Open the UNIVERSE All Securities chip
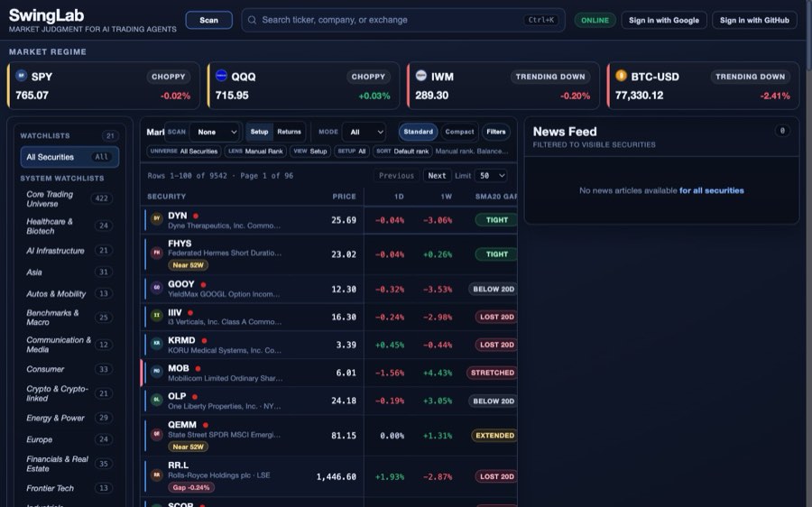The height and width of the screenshot is (507, 812). [x=184, y=152]
